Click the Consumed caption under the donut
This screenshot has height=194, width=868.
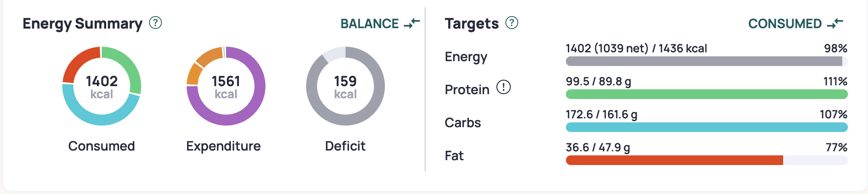tap(101, 146)
